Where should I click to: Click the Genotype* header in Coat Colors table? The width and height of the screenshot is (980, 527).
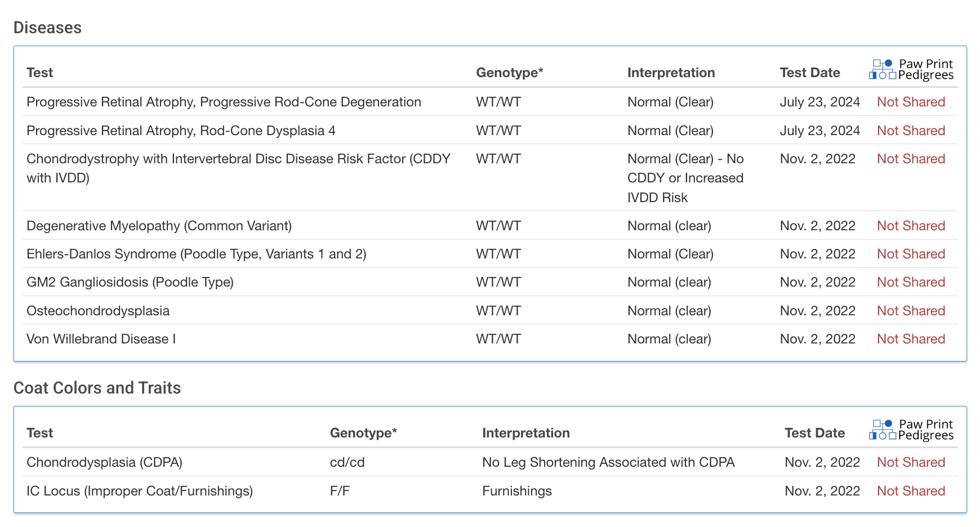click(x=363, y=433)
